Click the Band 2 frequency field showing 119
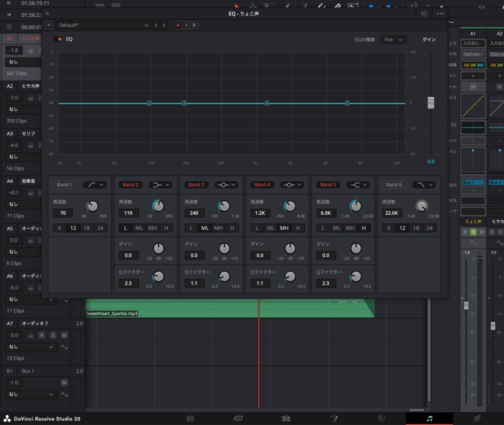Screen dimensions: 504x425 (129, 213)
